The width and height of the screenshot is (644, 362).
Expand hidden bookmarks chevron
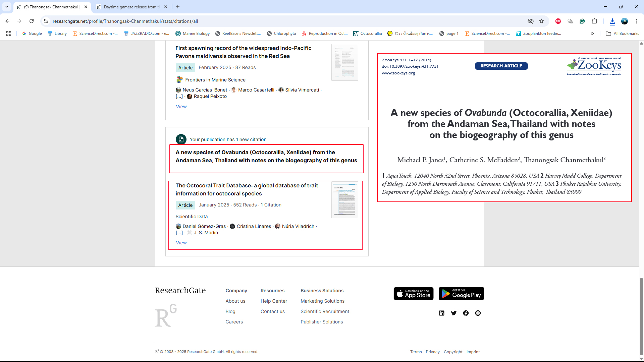592,34
